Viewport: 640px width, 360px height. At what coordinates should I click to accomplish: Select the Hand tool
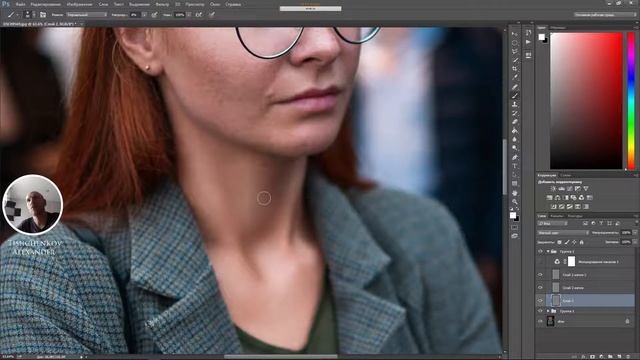point(515,193)
